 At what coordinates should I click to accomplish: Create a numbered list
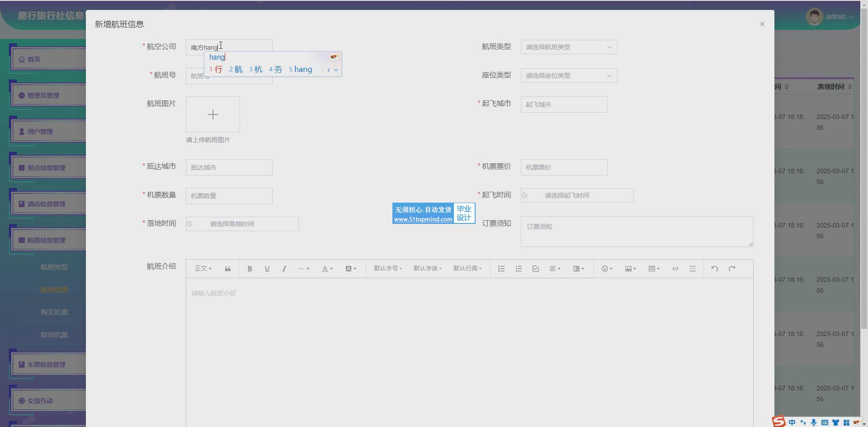point(519,269)
